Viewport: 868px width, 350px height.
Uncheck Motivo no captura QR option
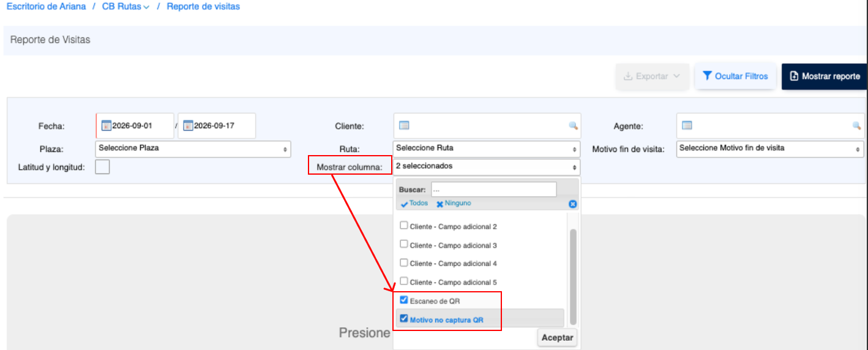[x=403, y=318]
